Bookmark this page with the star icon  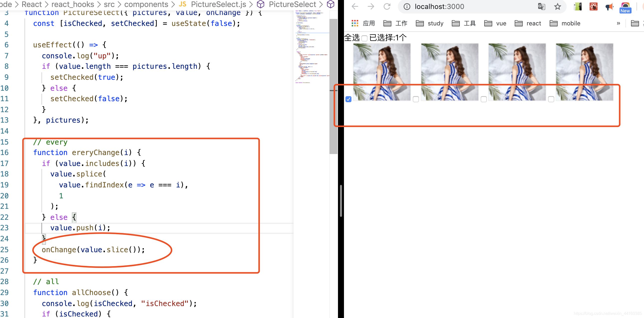click(557, 6)
